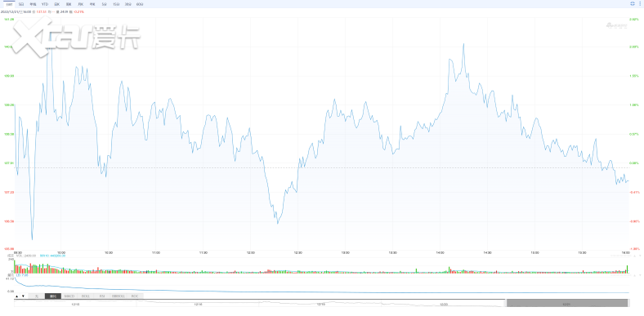Click the 10:30 time axis label
The width and height of the screenshot is (644, 316).
point(109,253)
